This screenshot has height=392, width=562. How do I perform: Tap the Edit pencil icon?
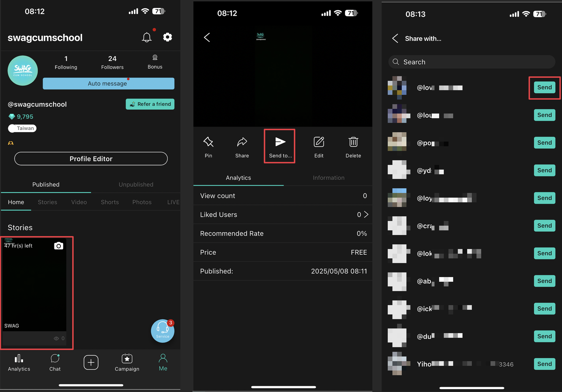click(319, 142)
